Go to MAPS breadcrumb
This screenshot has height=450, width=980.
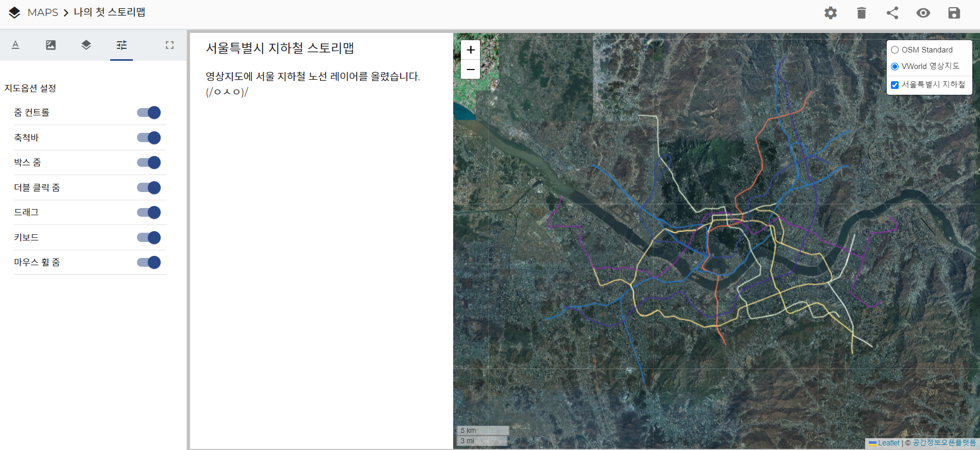(43, 12)
